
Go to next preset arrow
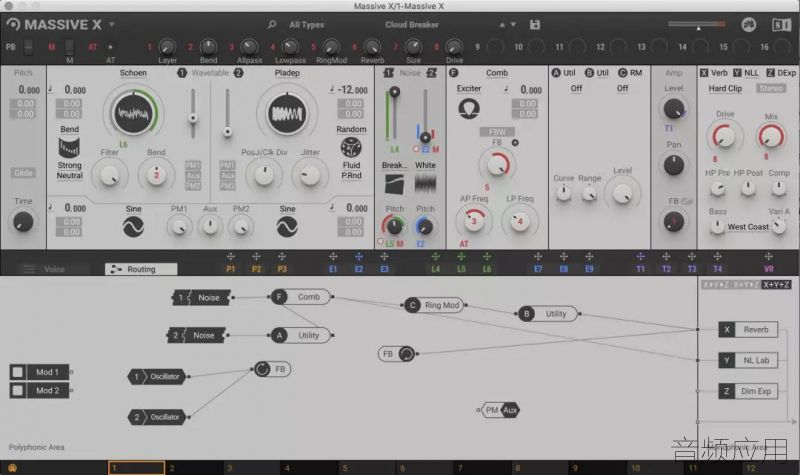[513, 24]
